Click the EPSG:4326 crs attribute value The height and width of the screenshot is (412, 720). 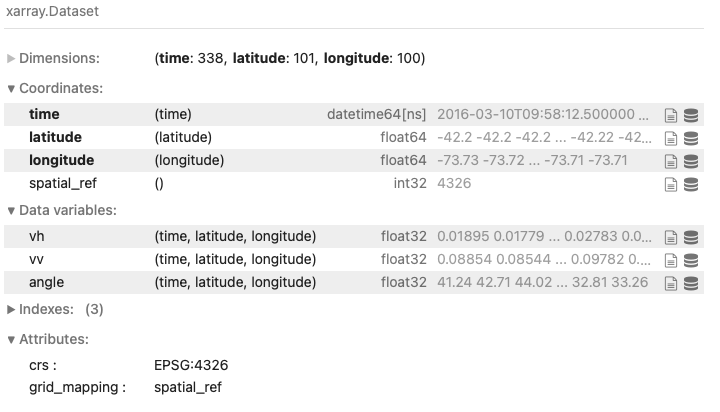click(191, 365)
